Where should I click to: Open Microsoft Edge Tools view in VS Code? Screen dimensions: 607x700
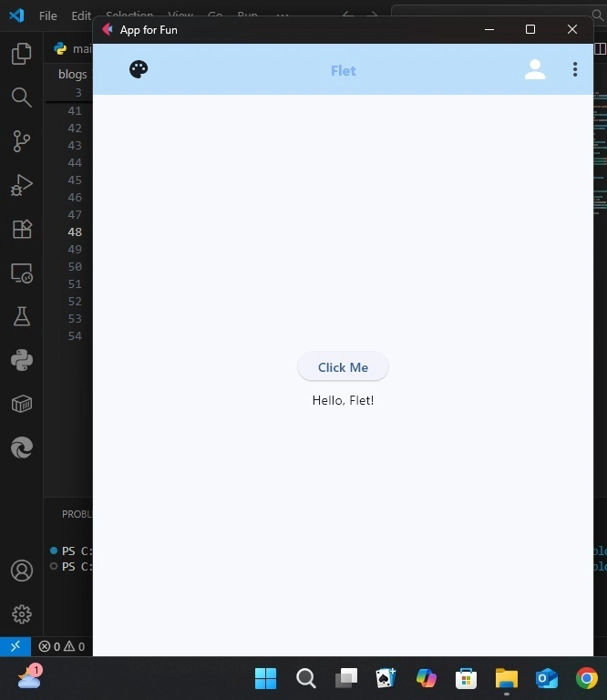tap(22, 448)
